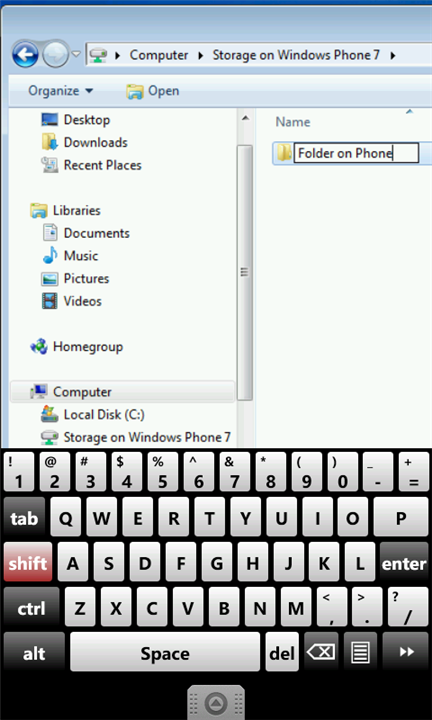Hide keyboard with the bottom arrow handle
Viewport: 432px width, 720px height.
[216, 703]
